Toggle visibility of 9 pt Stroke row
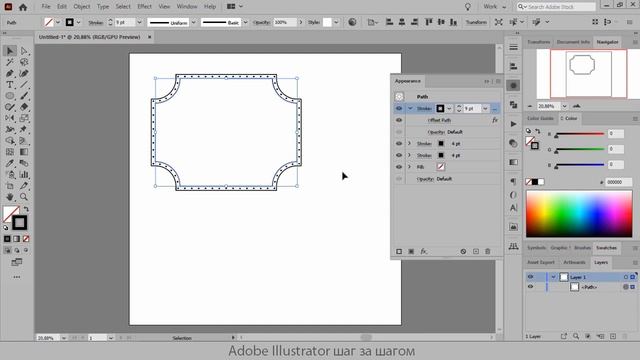Image resolution: width=640 pixels, height=360 pixels. tap(399, 109)
